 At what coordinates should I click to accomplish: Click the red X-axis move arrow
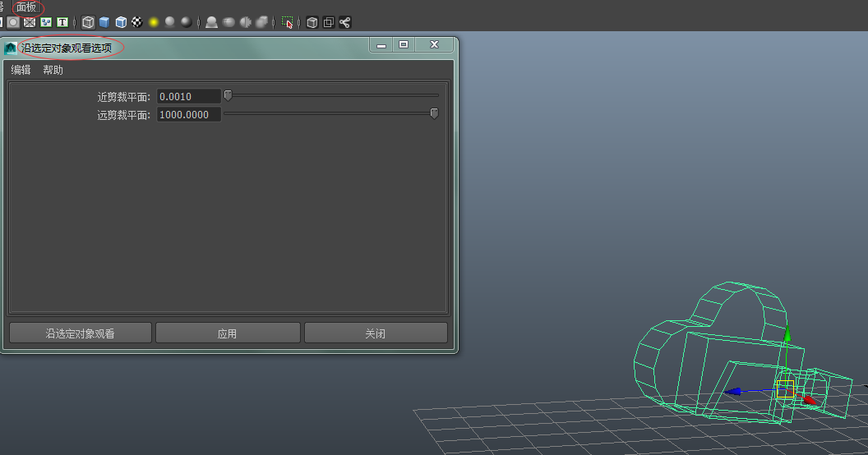pyautogui.click(x=810, y=398)
